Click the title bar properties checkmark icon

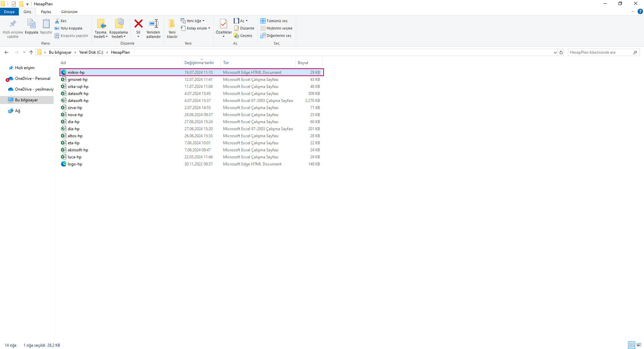[x=14, y=4]
